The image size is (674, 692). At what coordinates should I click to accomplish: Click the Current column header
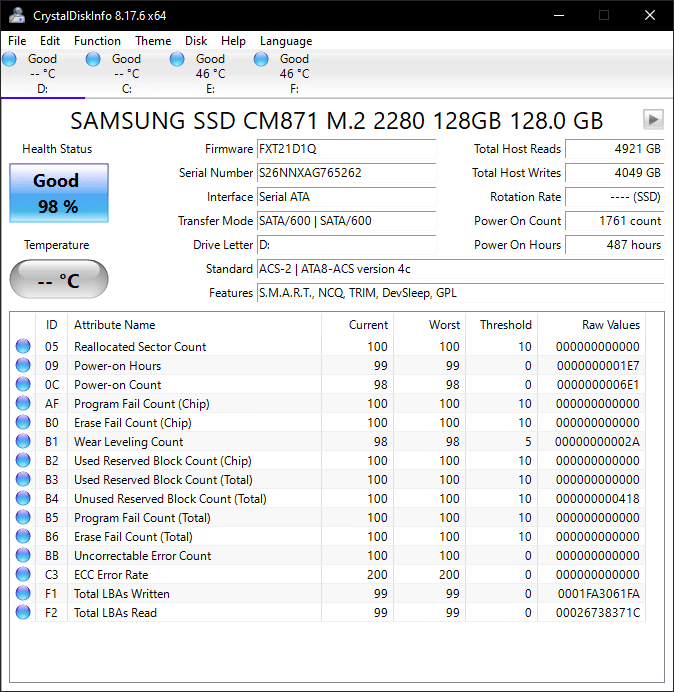click(358, 325)
